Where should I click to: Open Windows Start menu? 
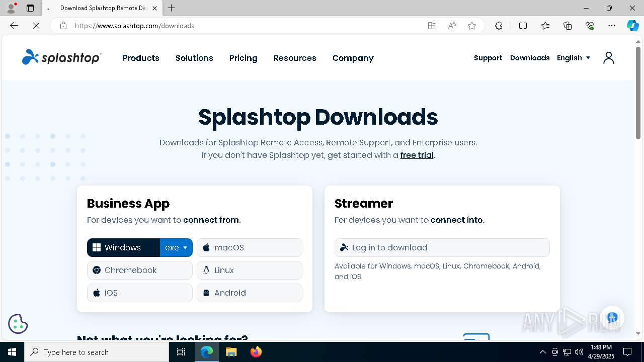[12, 352]
